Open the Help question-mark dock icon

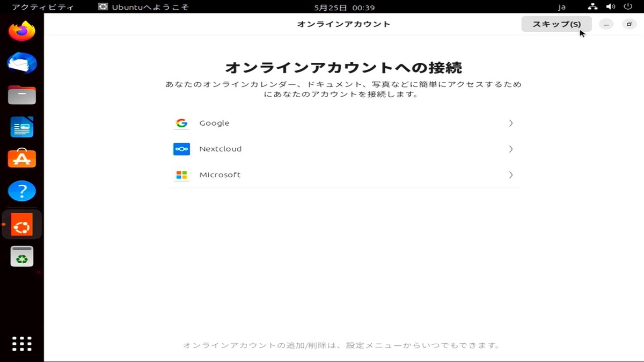click(22, 191)
